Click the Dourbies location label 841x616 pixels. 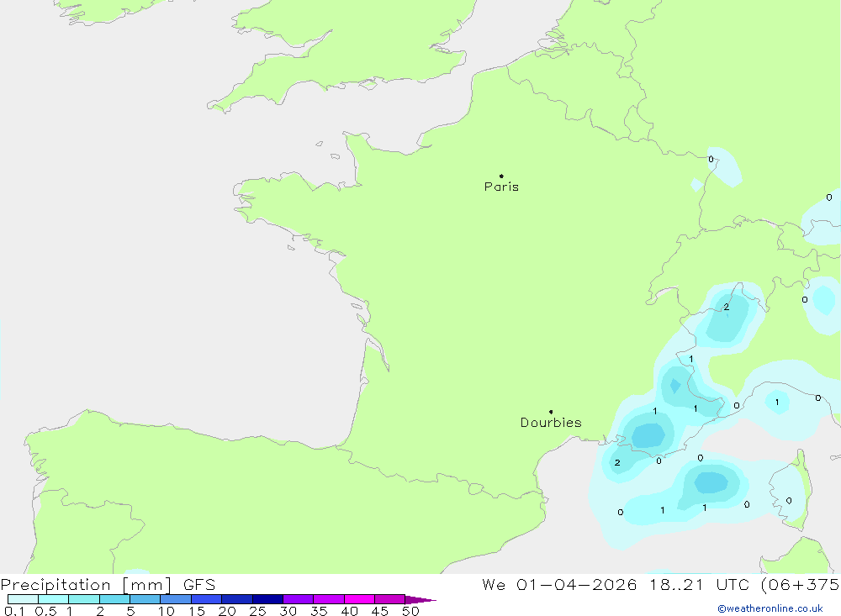click(x=551, y=423)
